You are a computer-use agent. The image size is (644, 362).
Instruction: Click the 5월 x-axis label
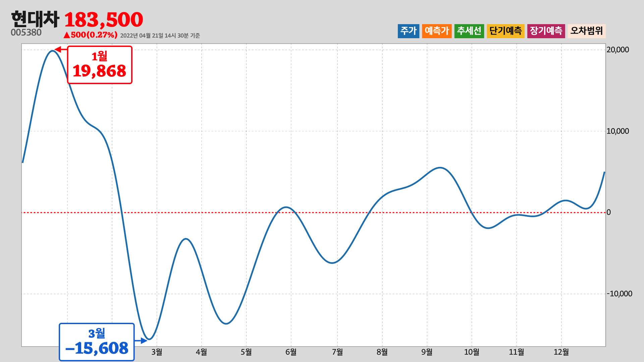coord(246,352)
